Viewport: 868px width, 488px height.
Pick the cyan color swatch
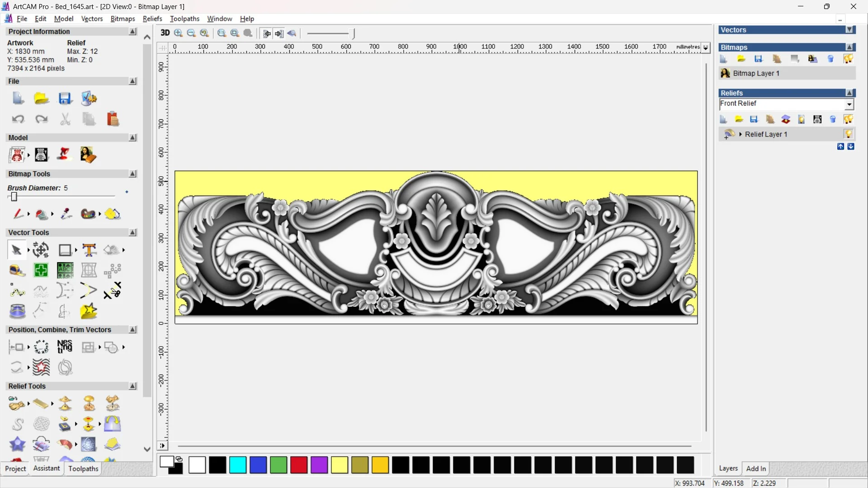tap(238, 465)
